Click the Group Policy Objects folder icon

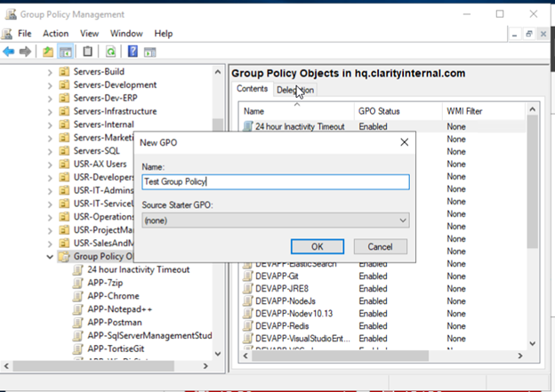[x=64, y=257]
